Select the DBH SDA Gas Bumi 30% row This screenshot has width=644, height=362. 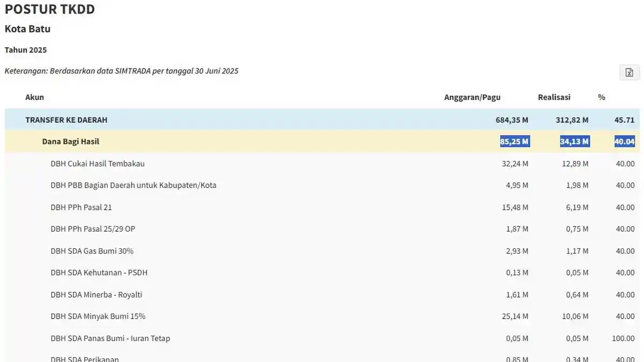[322, 251]
